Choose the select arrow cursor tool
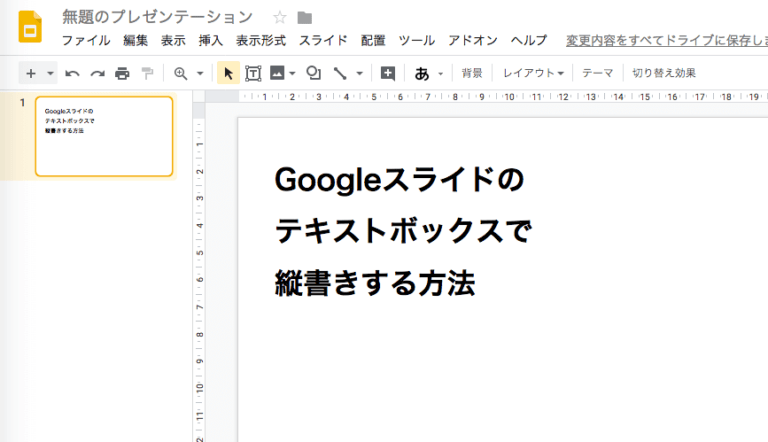 [x=228, y=74]
